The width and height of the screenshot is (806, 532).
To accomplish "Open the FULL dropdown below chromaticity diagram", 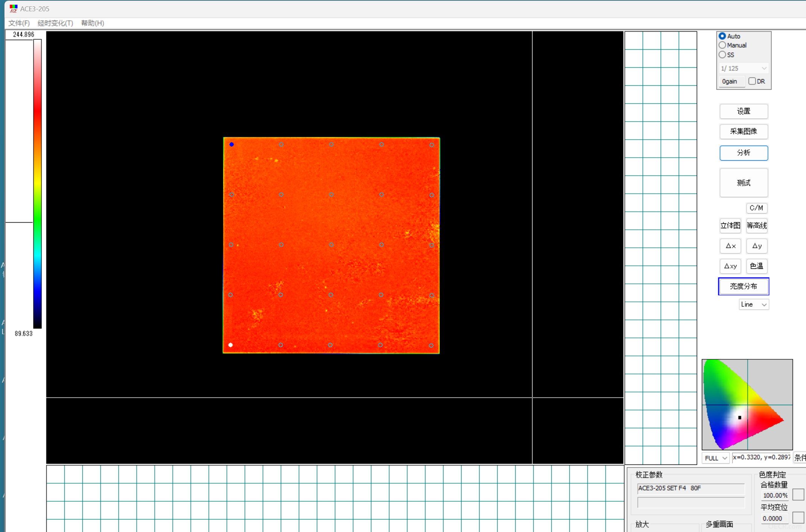I will [x=715, y=458].
